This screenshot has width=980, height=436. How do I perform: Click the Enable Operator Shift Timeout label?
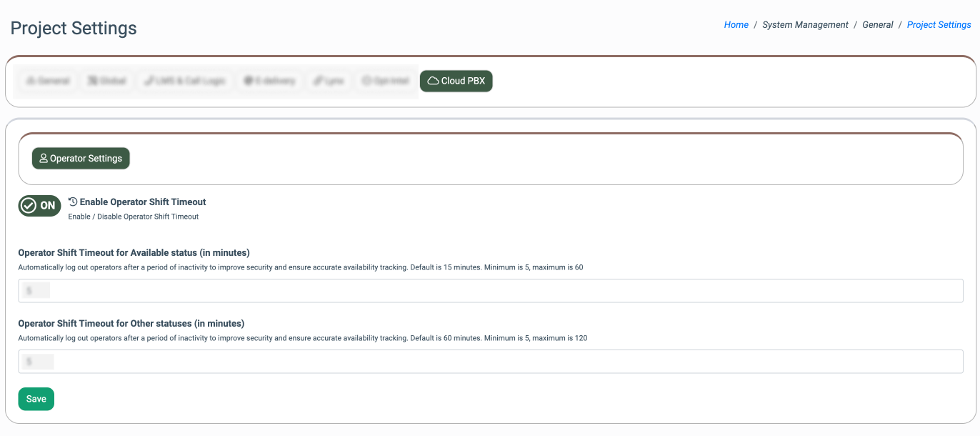(143, 202)
